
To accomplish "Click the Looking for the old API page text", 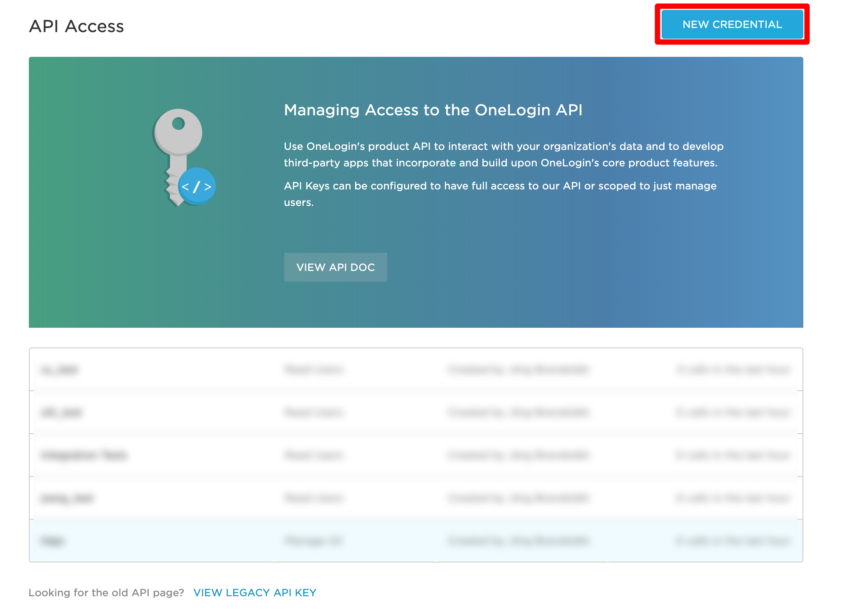I will [x=106, y=593].
